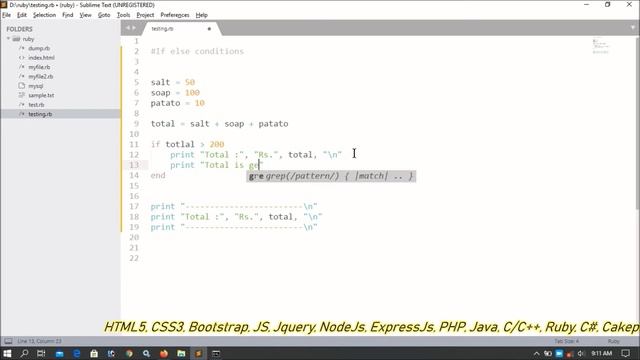Show hidden system tray icons

coord(537,353)
